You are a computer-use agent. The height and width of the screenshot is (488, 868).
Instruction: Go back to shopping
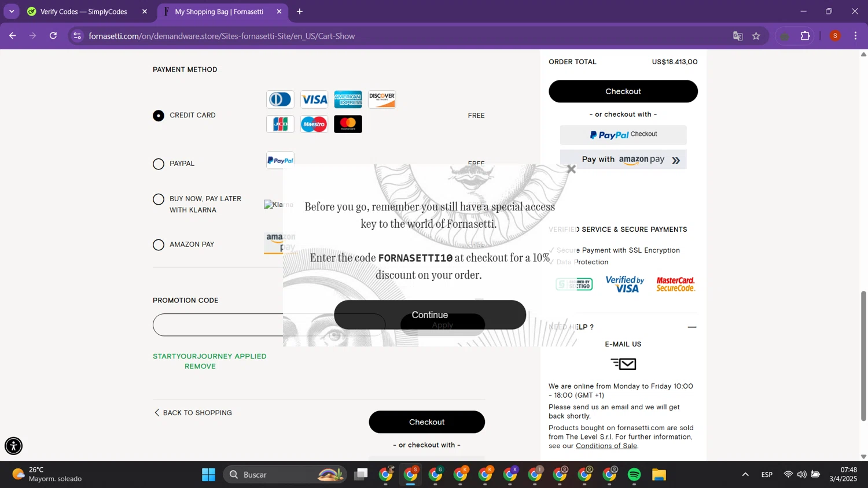(x=193, y=413)
